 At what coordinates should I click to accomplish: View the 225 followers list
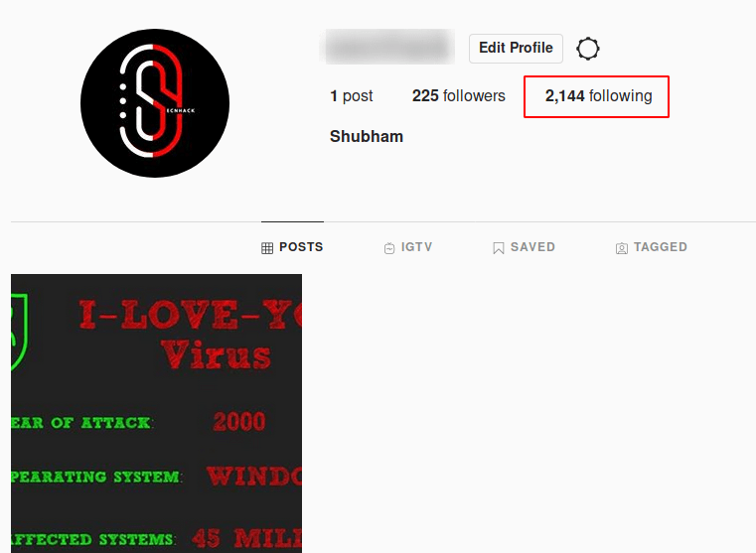point(459,96)
